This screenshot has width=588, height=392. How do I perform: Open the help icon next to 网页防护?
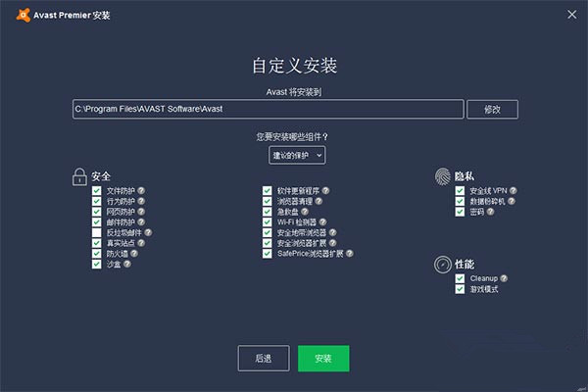tap(141, 212)
